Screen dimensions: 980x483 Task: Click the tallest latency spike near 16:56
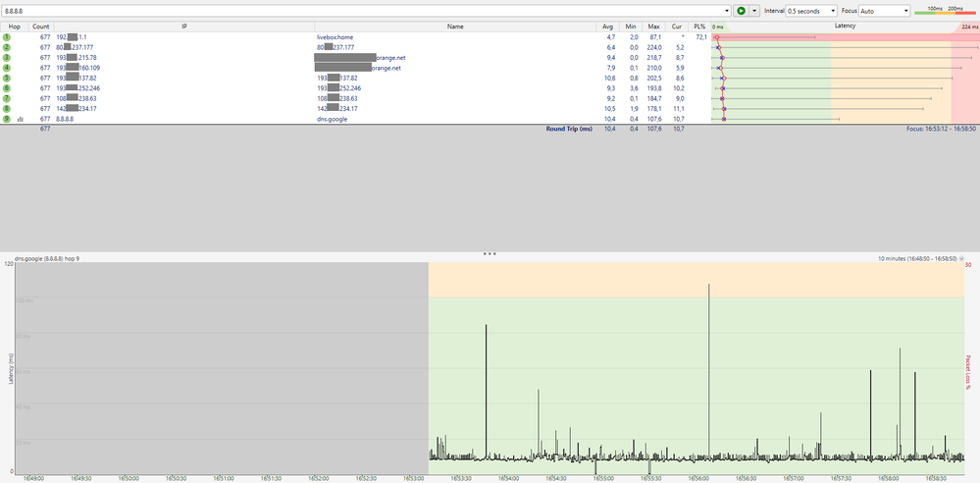709,372
